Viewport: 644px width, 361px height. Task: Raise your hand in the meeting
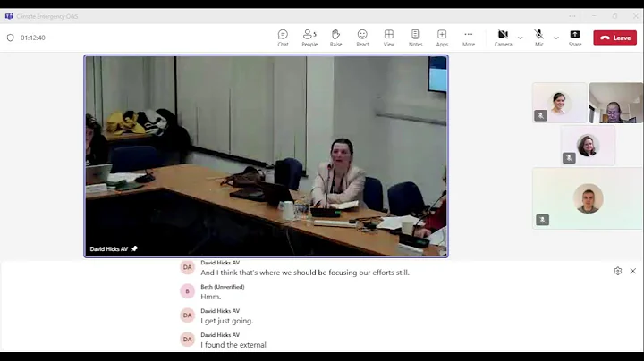335,38
